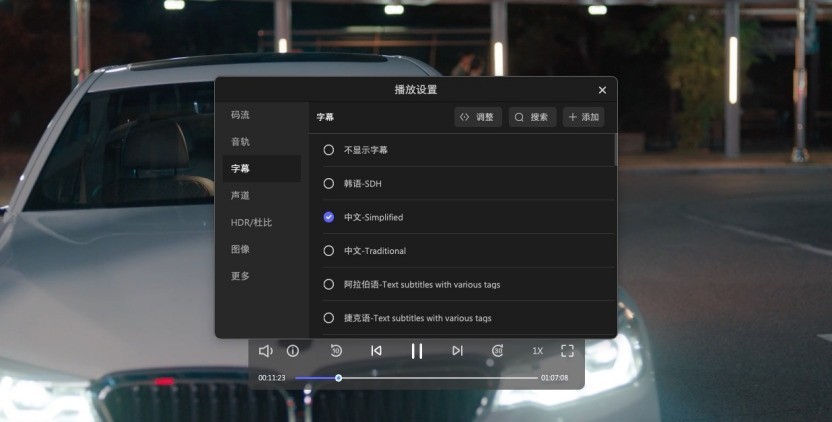Click the 调整 subtitle adjust button
The height and width of the screenshot is (422, 832).
478,117
